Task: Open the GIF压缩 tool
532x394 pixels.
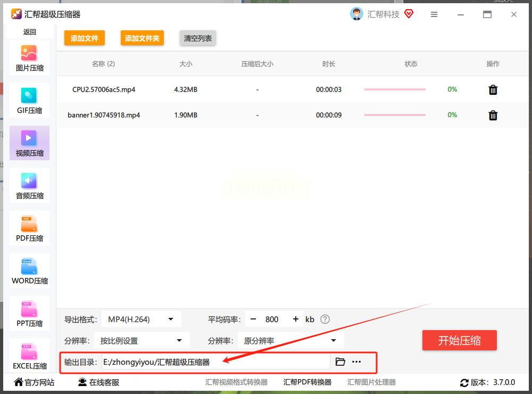Action: [x=29, y=101]
